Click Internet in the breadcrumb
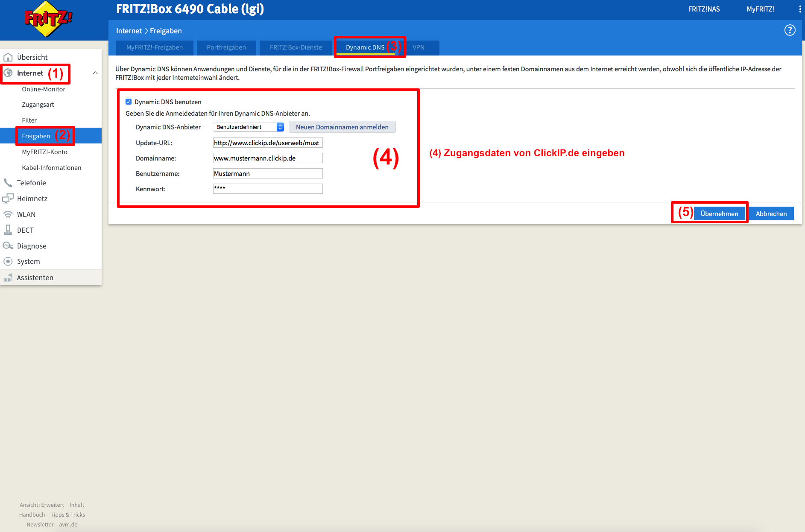This screenshot has height=532, width=805. coord(129,31)
